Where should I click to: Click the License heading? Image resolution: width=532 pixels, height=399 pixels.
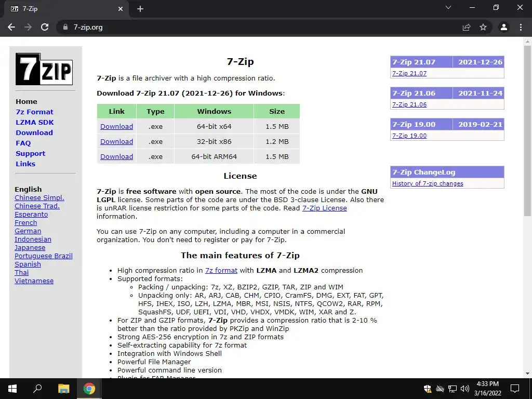240,176
